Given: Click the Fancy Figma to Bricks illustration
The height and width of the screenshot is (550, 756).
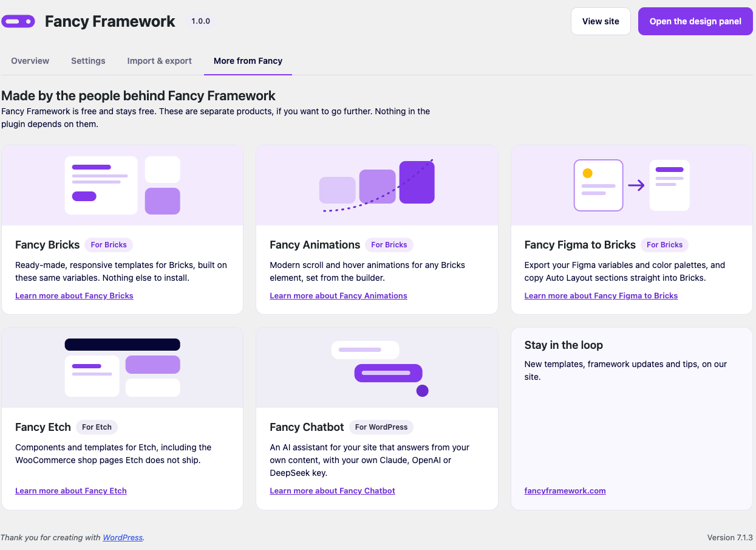Looking at the screenshot, I should pyautogui.click(x=632, y=185).
